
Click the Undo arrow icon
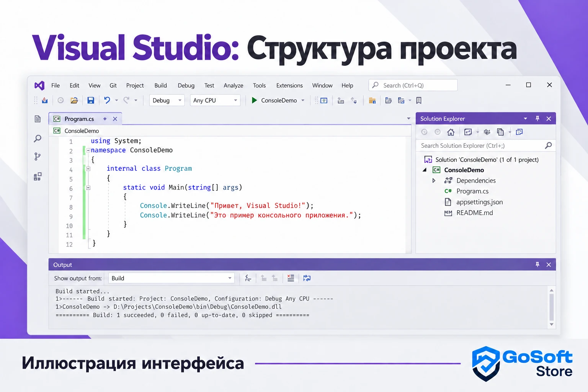(107, 100)
